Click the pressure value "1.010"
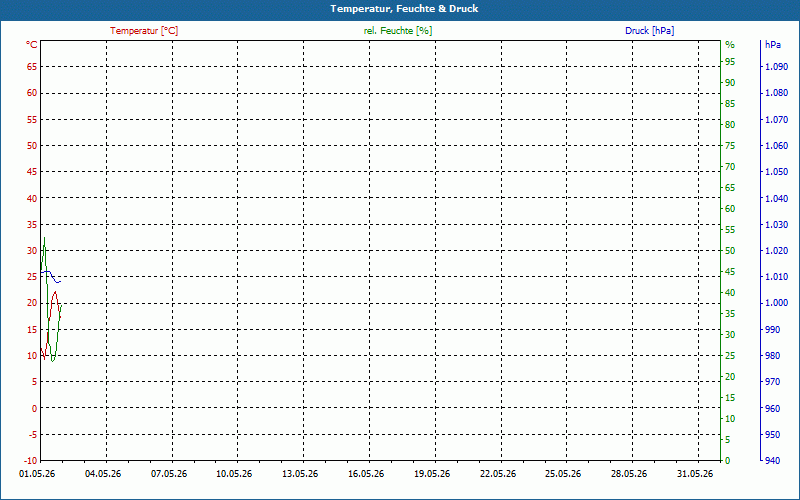The width and height of the screenshot is (800, 500). click(x=777, y=277)
